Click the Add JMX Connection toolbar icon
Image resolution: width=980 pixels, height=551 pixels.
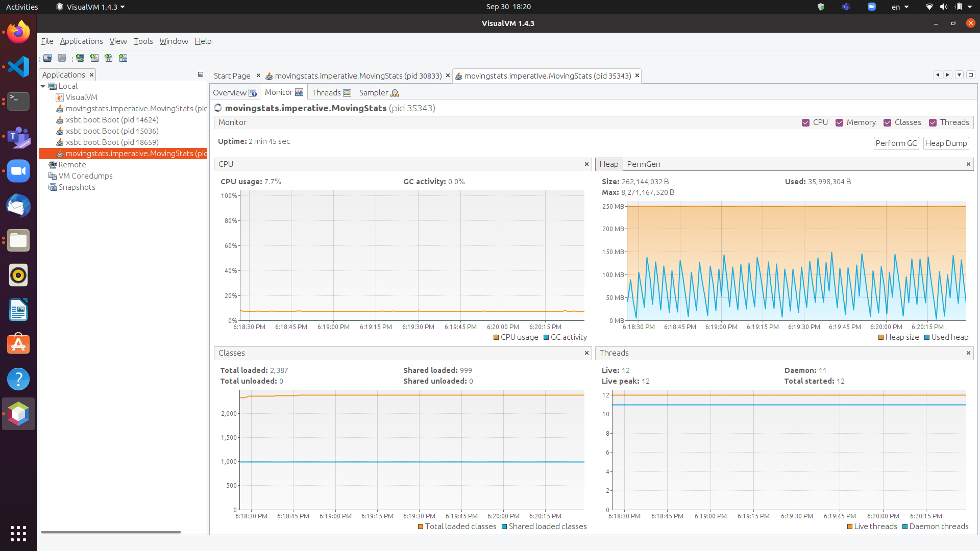point(94,58)
